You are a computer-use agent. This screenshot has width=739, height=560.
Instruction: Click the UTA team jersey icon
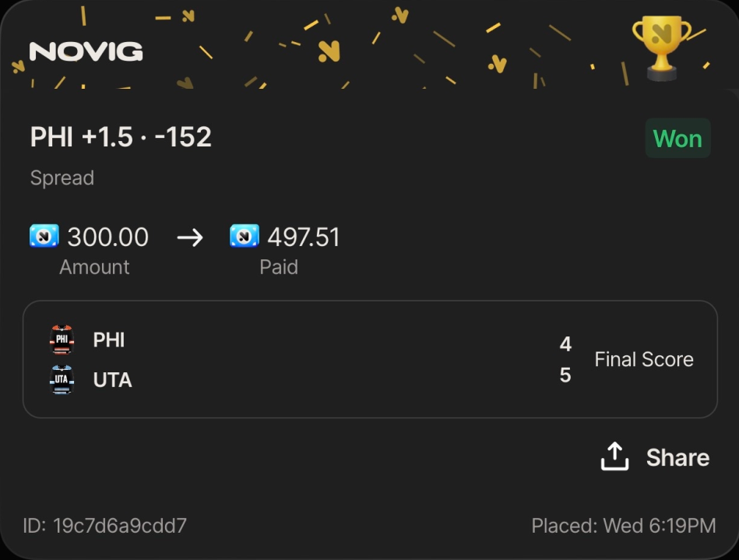(x=62, y=380)
